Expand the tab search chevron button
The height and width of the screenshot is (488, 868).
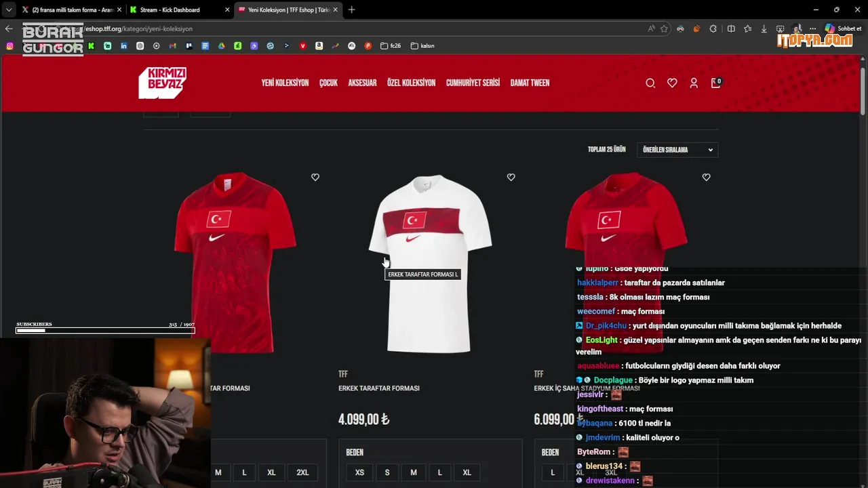[8, 9]
